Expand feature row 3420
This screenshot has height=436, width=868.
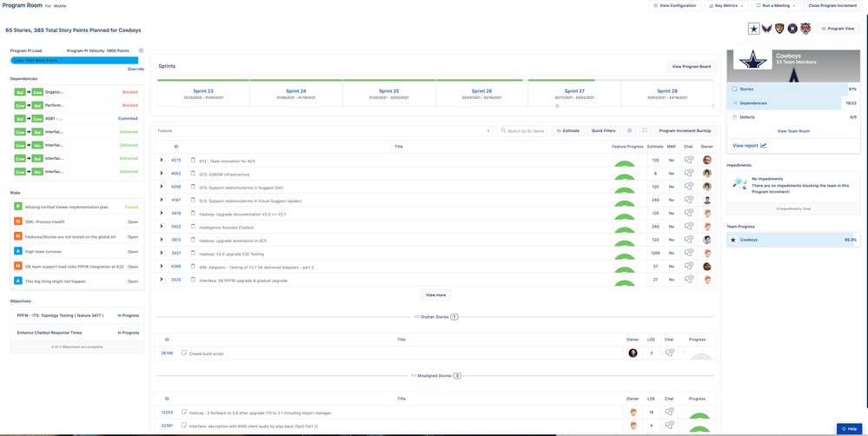[162, 280]
